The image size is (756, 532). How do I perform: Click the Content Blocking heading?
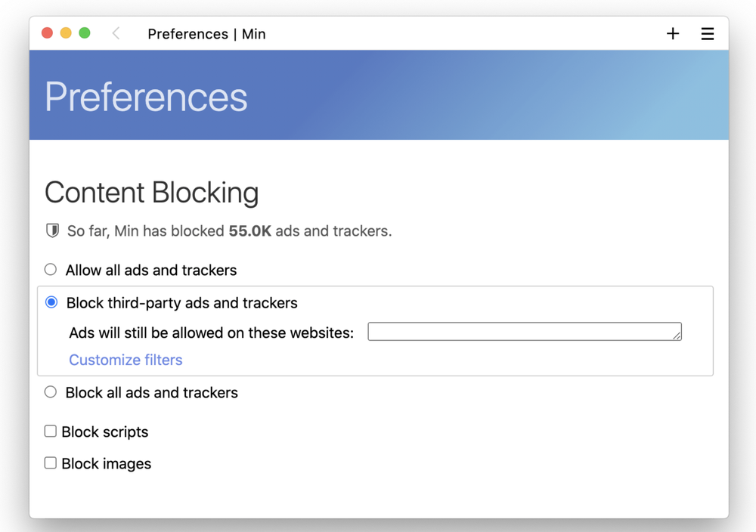(152, 193)
